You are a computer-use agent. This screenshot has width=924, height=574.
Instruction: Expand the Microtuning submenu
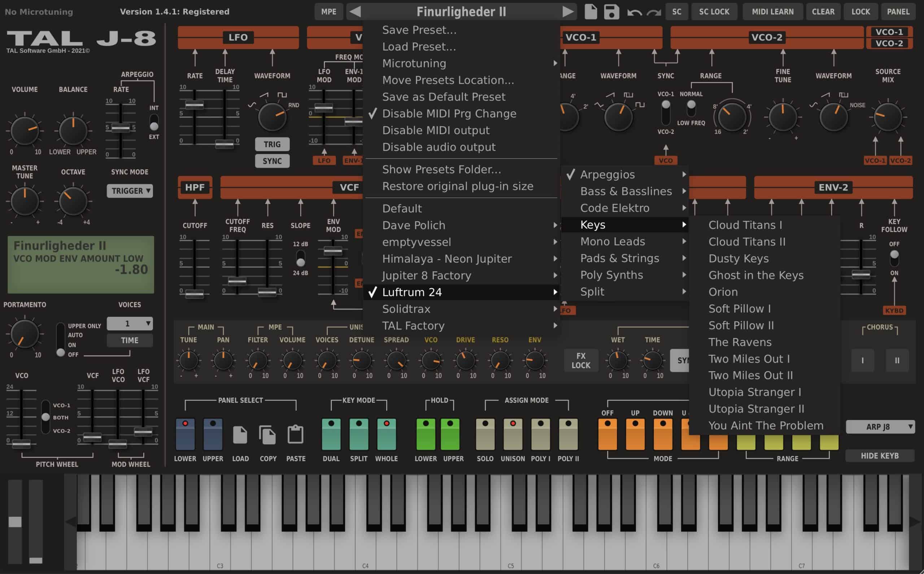click(x=461, y=63)
